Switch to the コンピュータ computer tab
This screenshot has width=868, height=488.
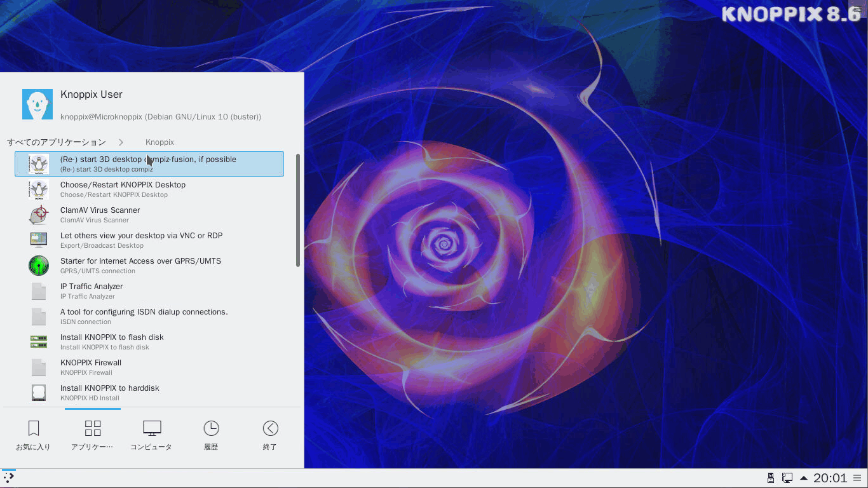pos(151,435)
